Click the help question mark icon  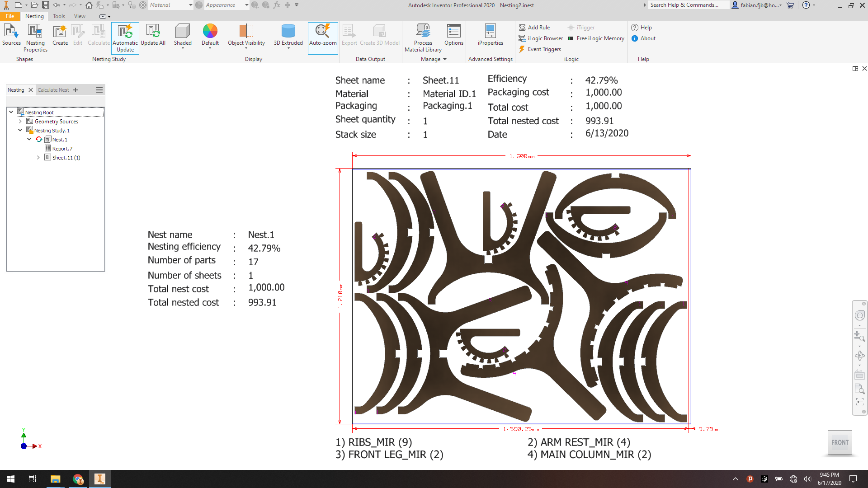click(806, 5)
